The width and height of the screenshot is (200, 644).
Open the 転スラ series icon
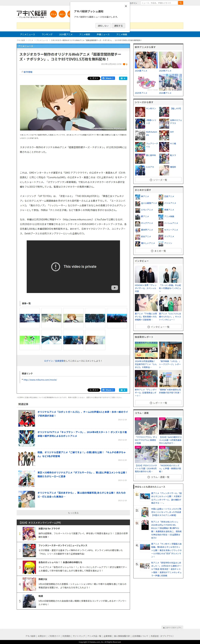click(164, 159)
